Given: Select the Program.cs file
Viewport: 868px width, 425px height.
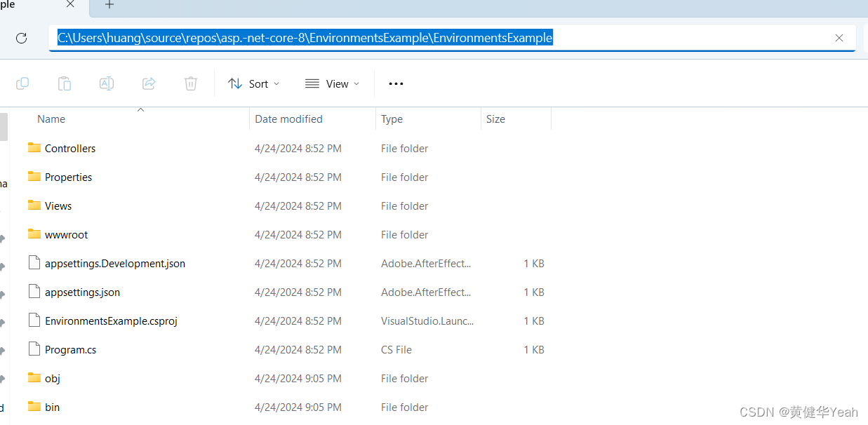Looking at the screenshot, I should [69, 349].
